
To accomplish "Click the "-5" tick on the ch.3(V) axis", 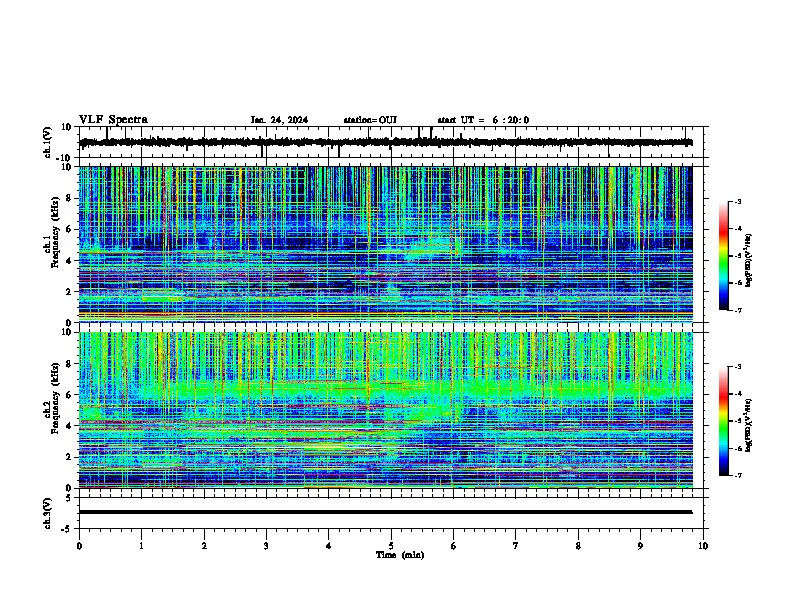I will coord(68,529).
